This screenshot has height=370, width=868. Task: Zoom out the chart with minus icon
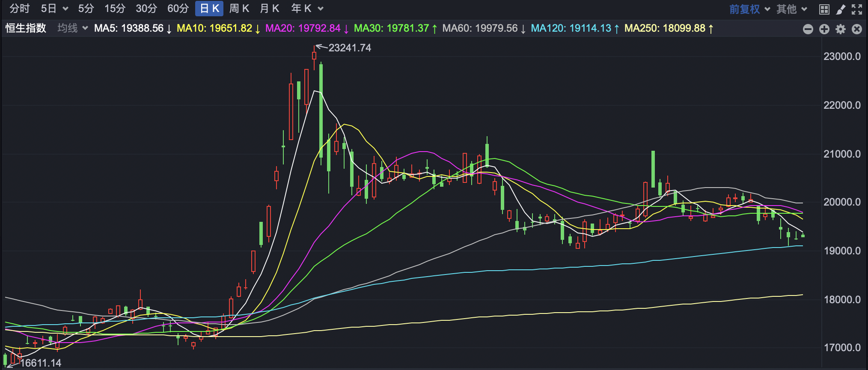[x=808, y=29]
